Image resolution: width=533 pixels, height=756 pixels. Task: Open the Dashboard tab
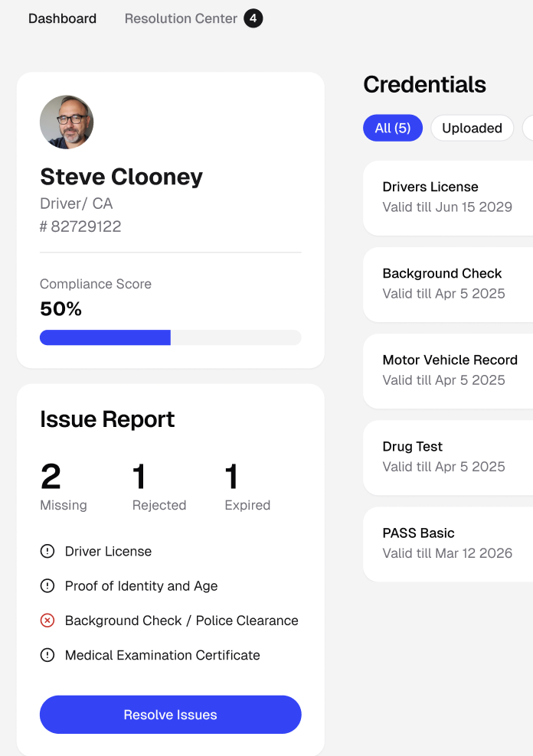click(62, 18)
